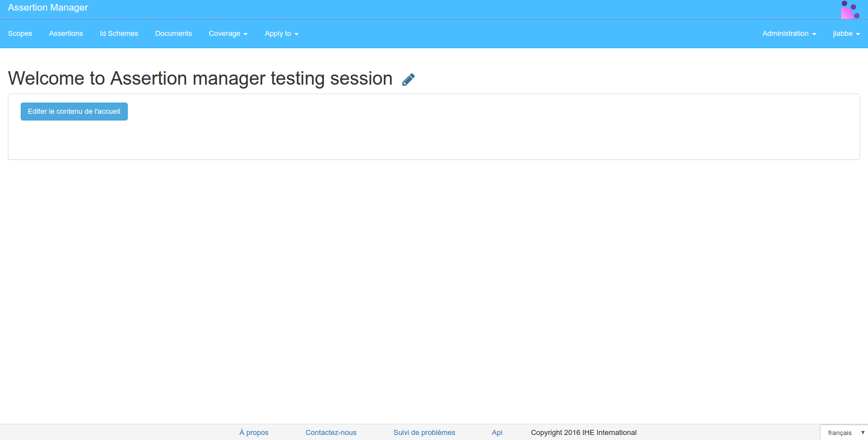Click the Welcome to Assertion manager heading
Viewport: 868px width, 440px height.
pyautogui.click(x=200, y=78)
